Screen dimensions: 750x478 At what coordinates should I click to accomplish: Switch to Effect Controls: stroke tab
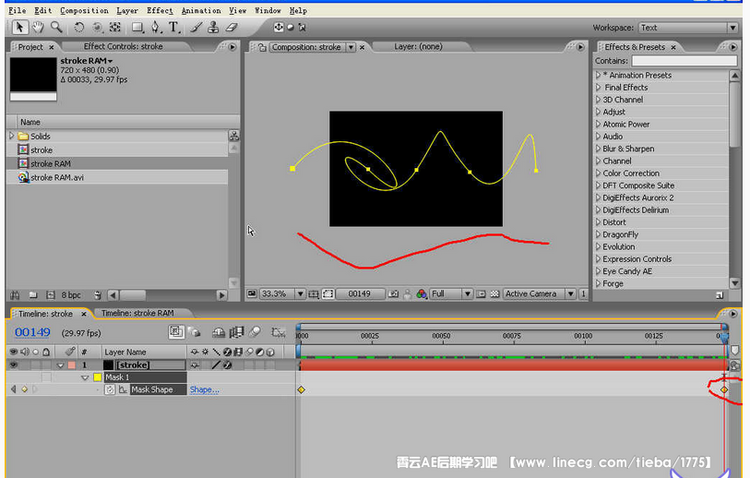123,46
